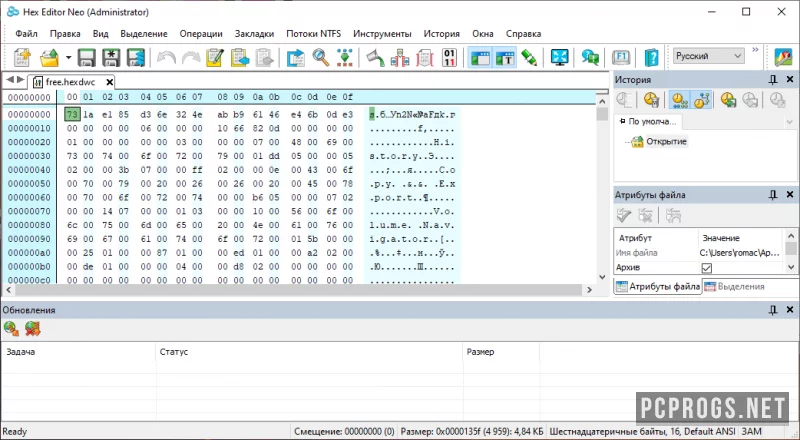800x440 pixels.
Task: Select the free.hexdwc document tab
Action: 70,82
